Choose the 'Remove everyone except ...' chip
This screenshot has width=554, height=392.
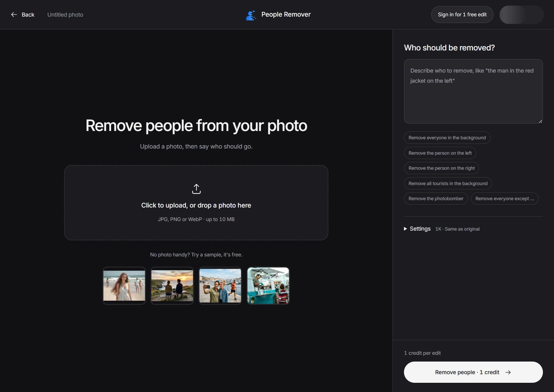coord(504,199)
